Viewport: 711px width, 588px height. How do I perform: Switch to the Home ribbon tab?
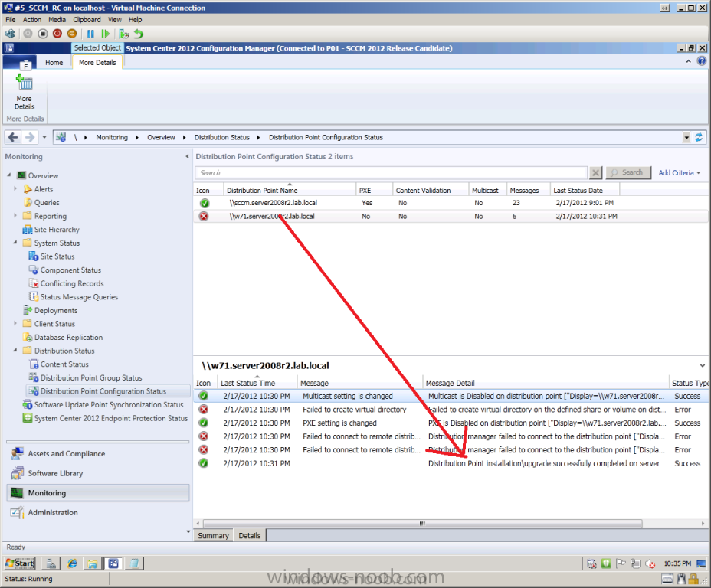point(54,63)
